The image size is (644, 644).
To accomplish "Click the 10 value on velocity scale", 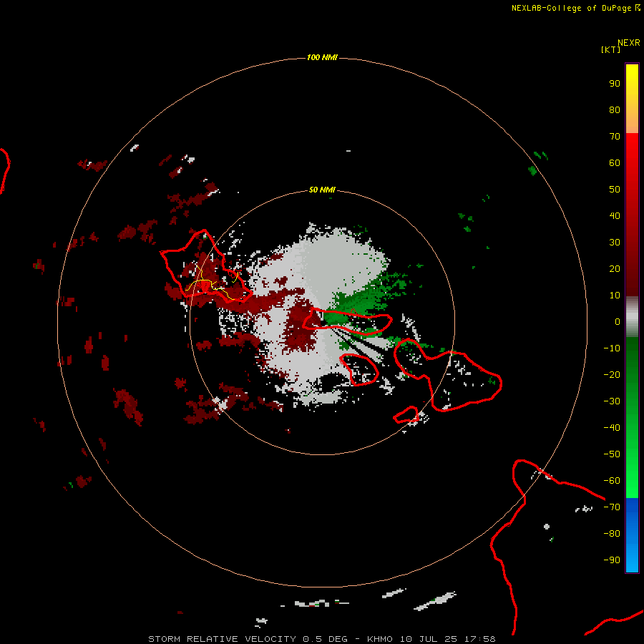I will click(x=615, y=296).
